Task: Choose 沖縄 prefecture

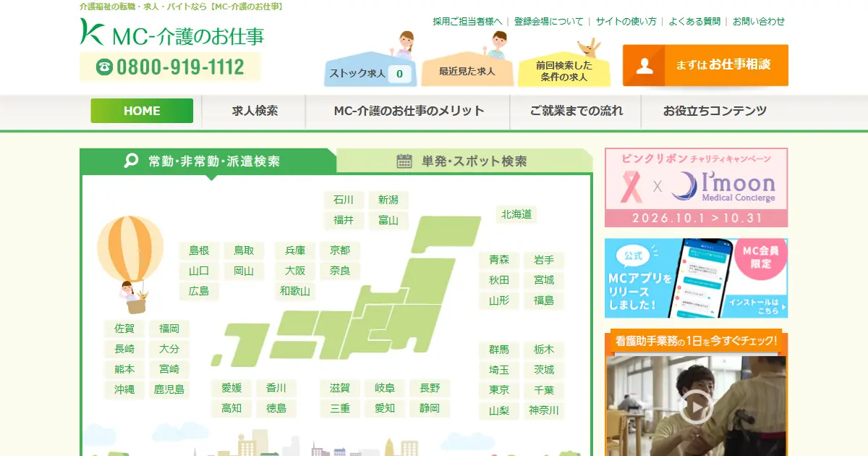Action: tap(124, 389)
